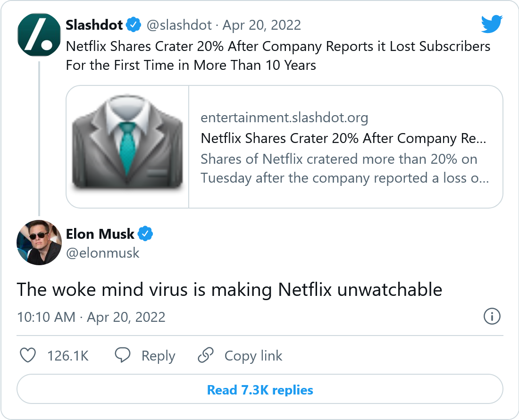Screen dimensions: 519x420
Task: Click the copy link chain icon
Action: click(206, 355)
